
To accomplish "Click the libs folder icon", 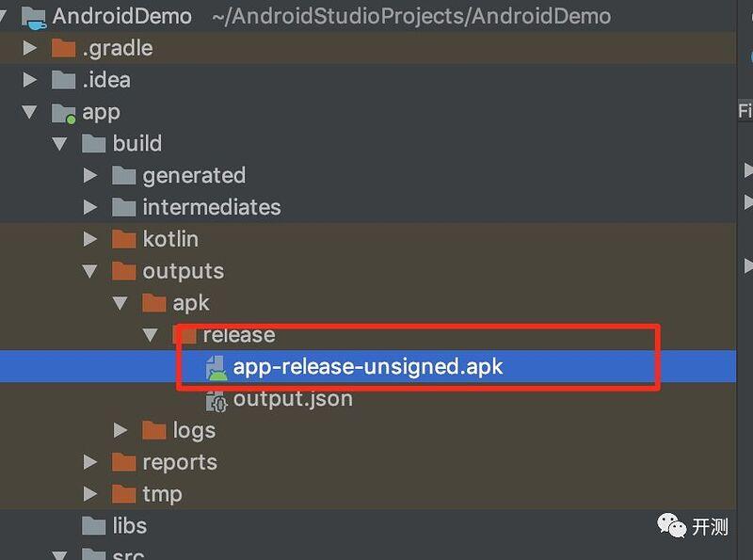I will click(93, 526).
